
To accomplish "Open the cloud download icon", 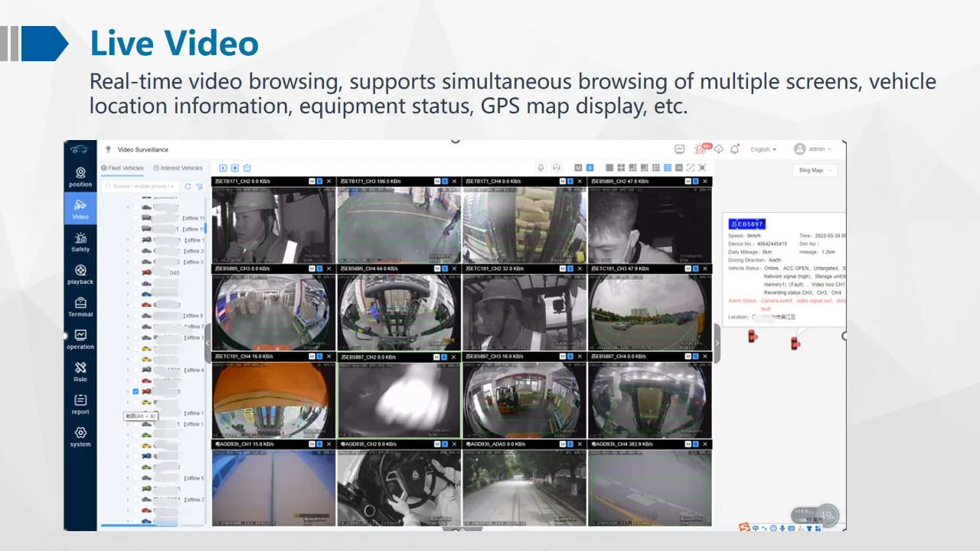I will [718, 149].
